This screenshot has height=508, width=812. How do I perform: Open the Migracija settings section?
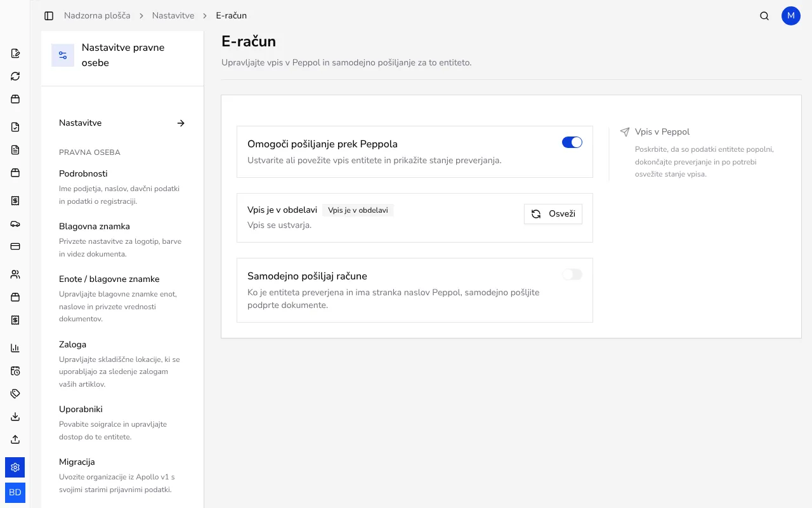(x=122, y=475)
